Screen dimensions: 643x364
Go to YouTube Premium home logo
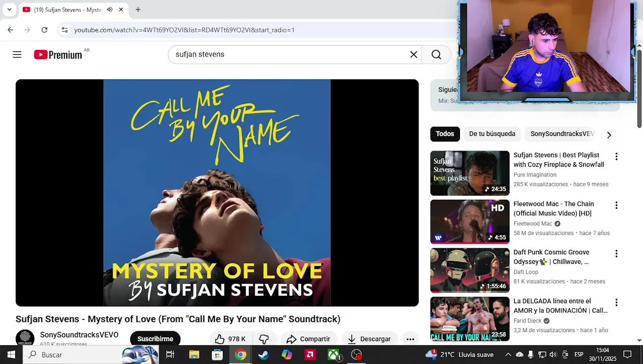click(x=58, y=55)
